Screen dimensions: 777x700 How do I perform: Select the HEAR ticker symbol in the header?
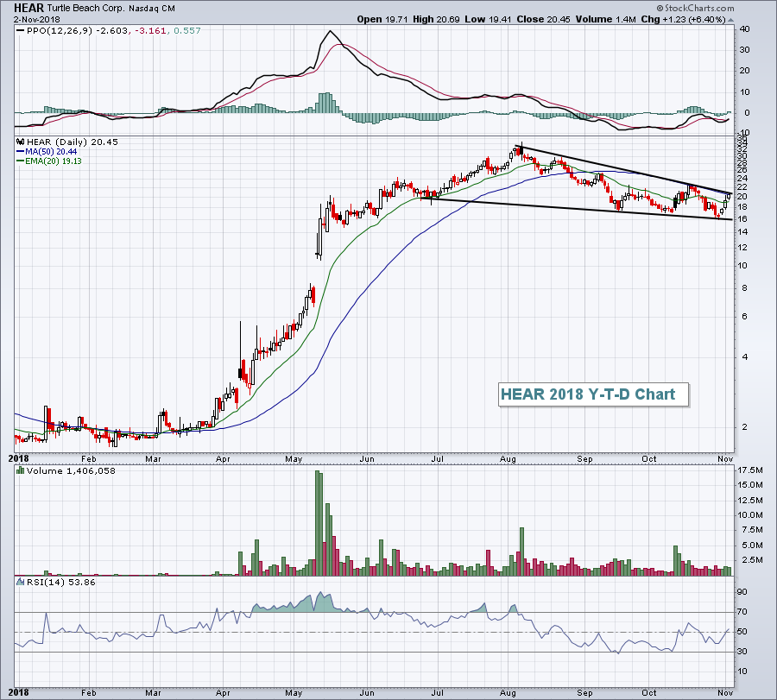coord(28,8)
